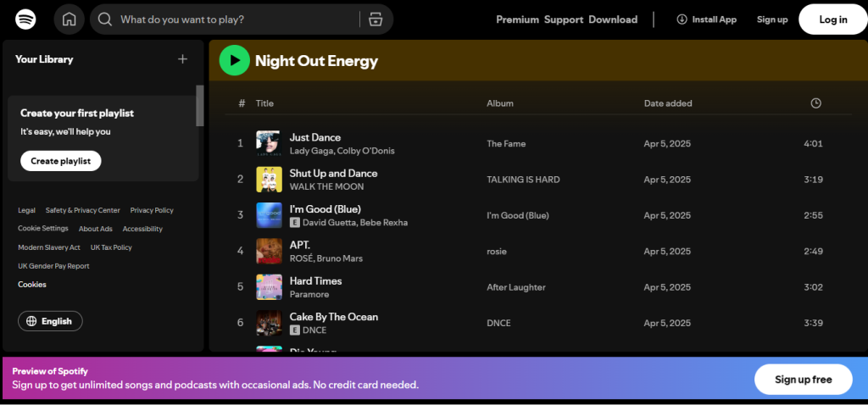Click the Just Dance album thumbnail

coord(269,144)
